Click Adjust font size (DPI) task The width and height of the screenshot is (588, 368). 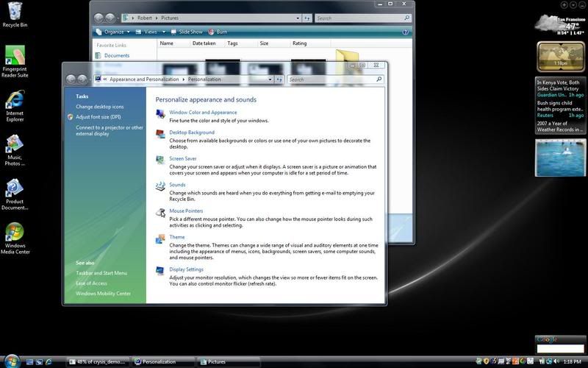tap(98, 117)
